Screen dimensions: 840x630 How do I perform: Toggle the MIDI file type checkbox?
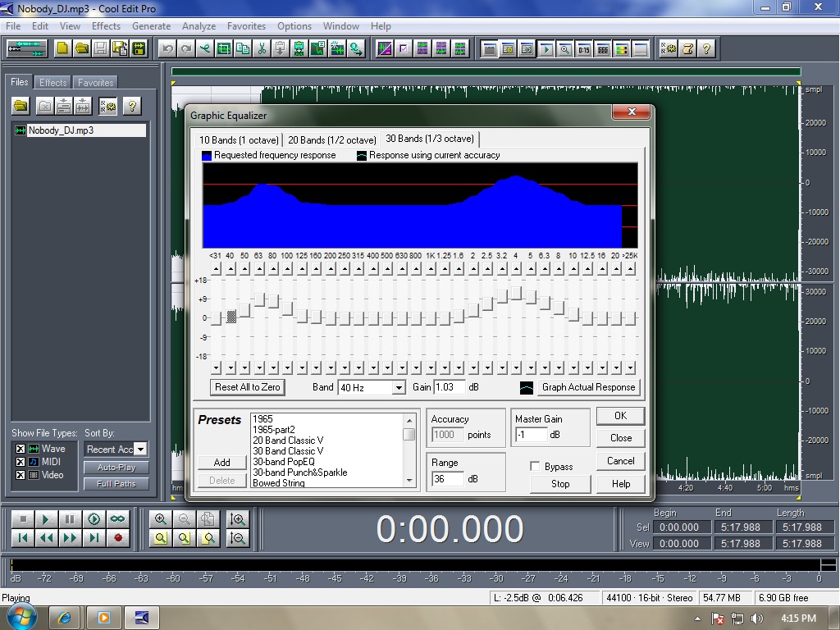tap(21, 462)
